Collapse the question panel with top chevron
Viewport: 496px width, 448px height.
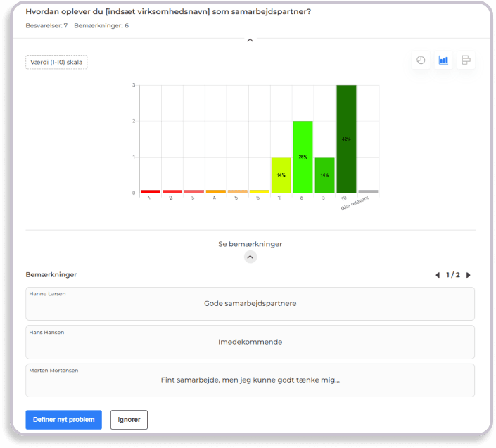(250, 40)
